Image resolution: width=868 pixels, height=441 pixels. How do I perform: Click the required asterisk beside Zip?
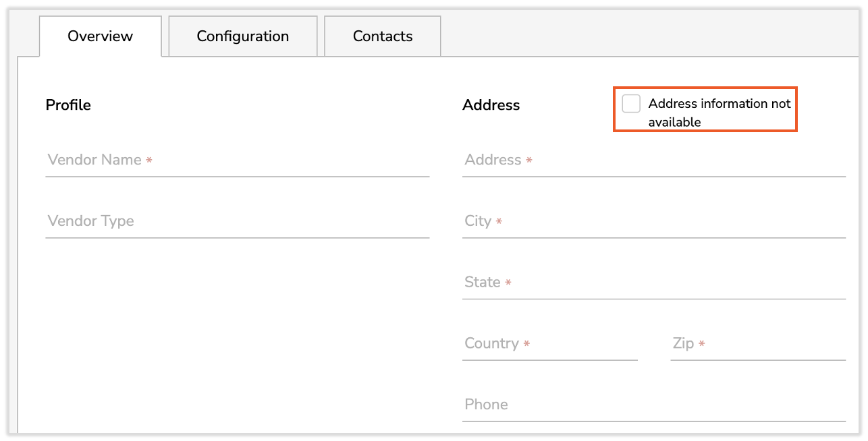(703, 345)
